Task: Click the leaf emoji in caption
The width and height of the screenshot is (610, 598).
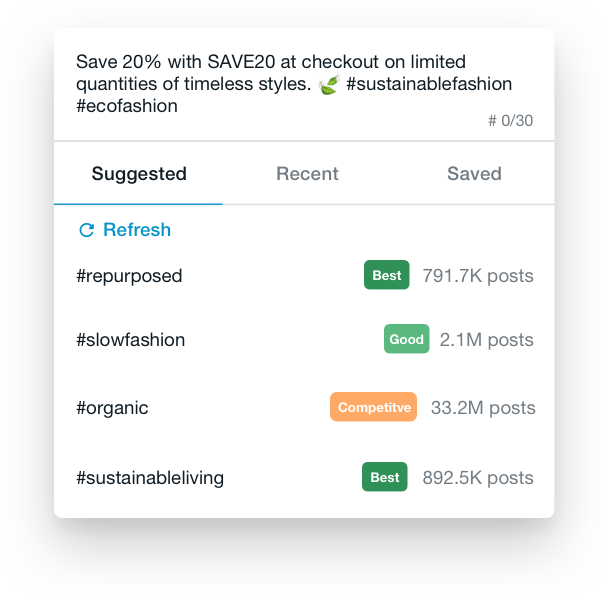Action: [329, 84]
